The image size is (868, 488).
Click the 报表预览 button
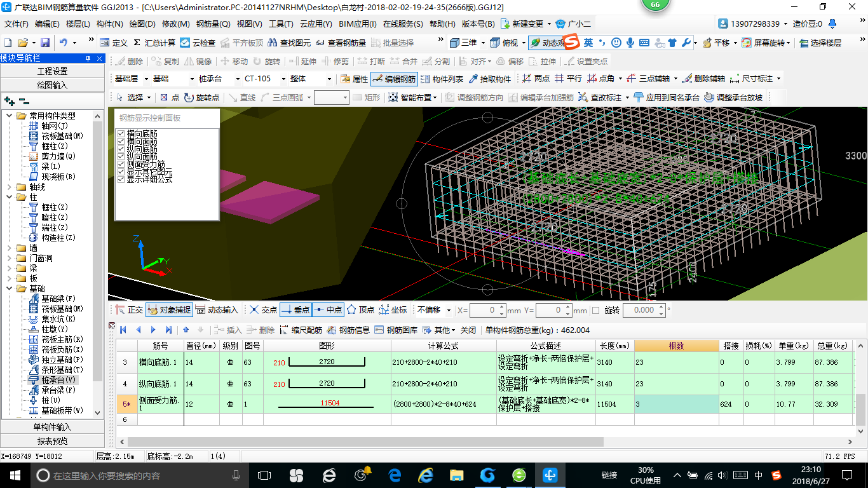coord(52,440)
